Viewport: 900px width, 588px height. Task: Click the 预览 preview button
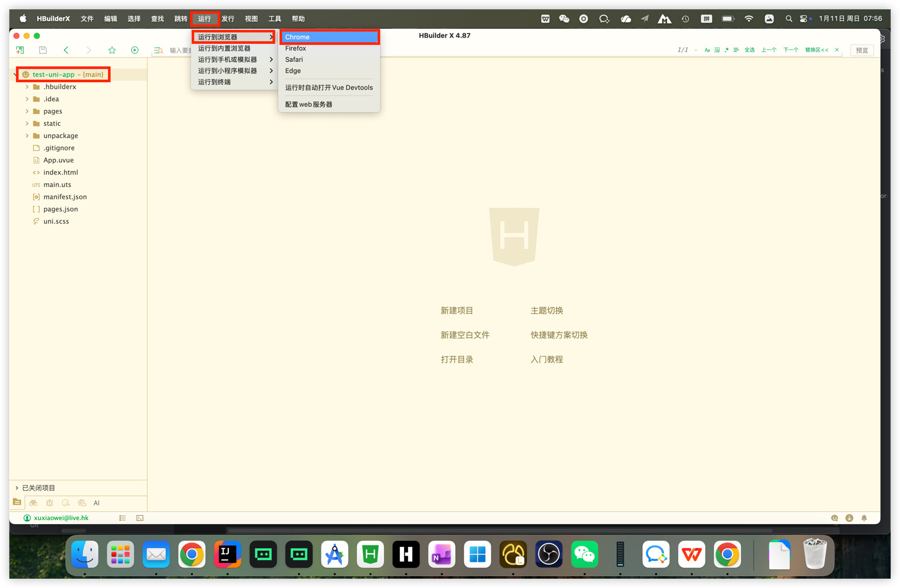(x=862, y=50)
